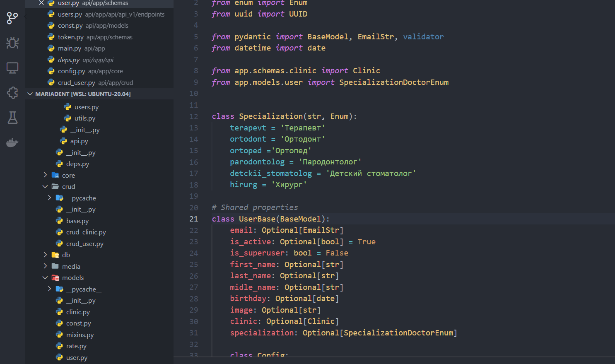The width and height of the screenshot is (615, 364).
Task: Click the Python icon beside main.py
Action: pyautogui.click(x=51, y=48)
